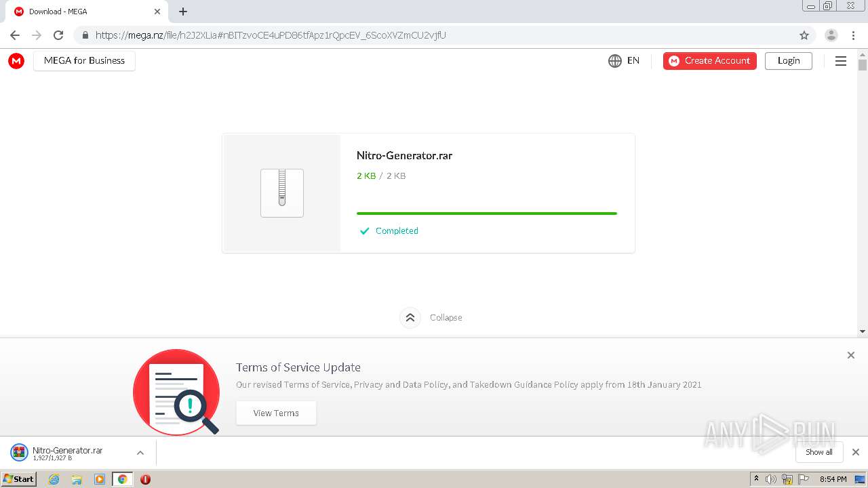Image resolution: width=868 pixels, height=488 pixels.
Task: Click the address bar URL
Action: [271, 35]
